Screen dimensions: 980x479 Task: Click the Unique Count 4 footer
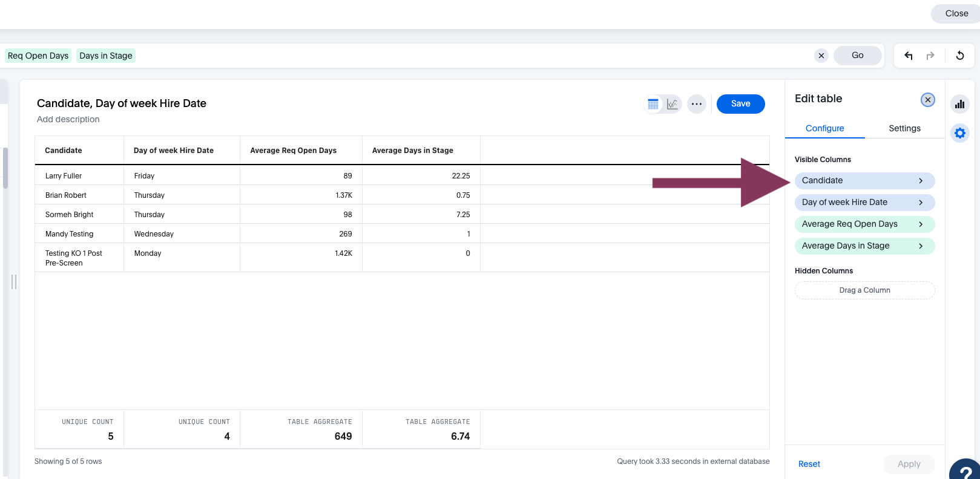pyautogui.click(x=182, y=429)
